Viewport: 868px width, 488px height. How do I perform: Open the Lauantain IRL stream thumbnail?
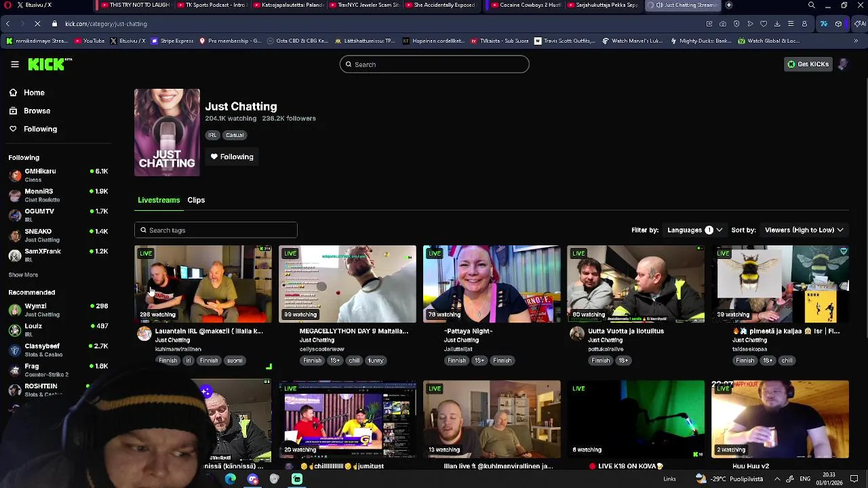click(203, 284)
